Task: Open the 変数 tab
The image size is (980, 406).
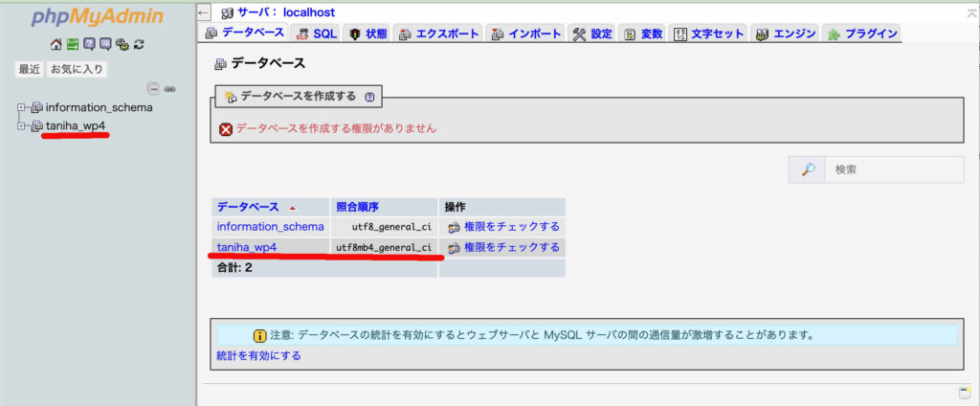Action: [x=643, y=34]
